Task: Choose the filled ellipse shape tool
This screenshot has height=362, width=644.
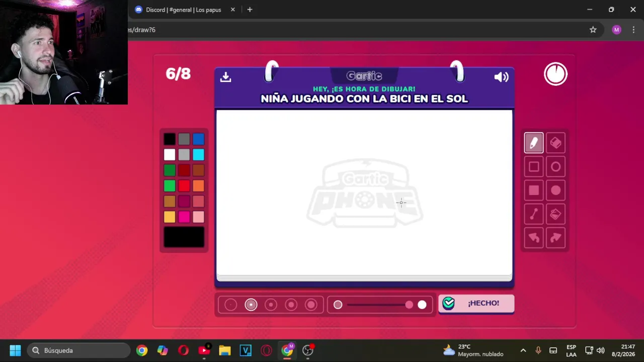Action: [x=555, y=190]
